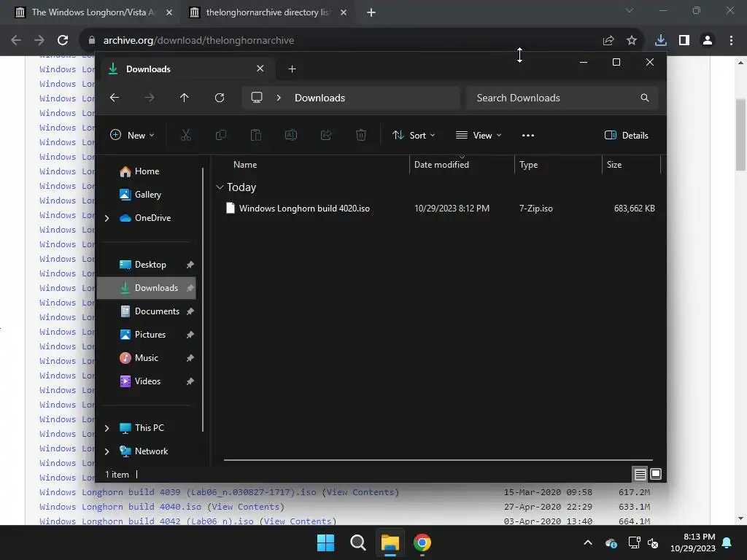Go up one folder level in Explorer
Screen dimensions: 747x560
(185, 98)
